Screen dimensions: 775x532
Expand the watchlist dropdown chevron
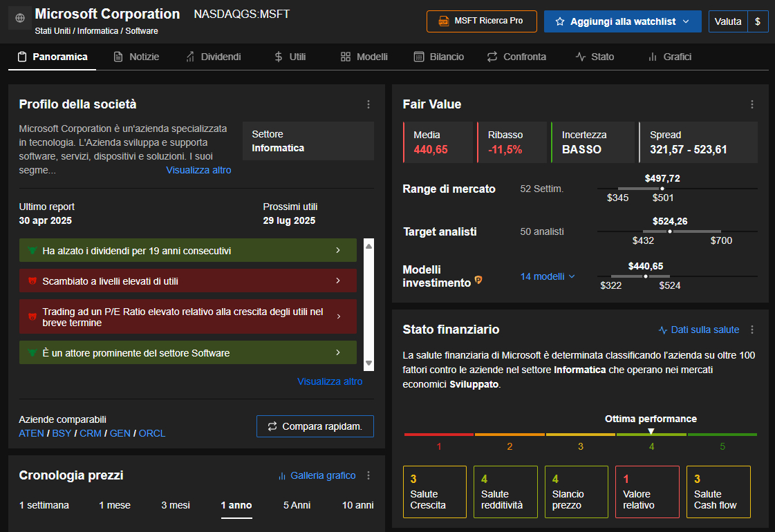tap(686, 21)
